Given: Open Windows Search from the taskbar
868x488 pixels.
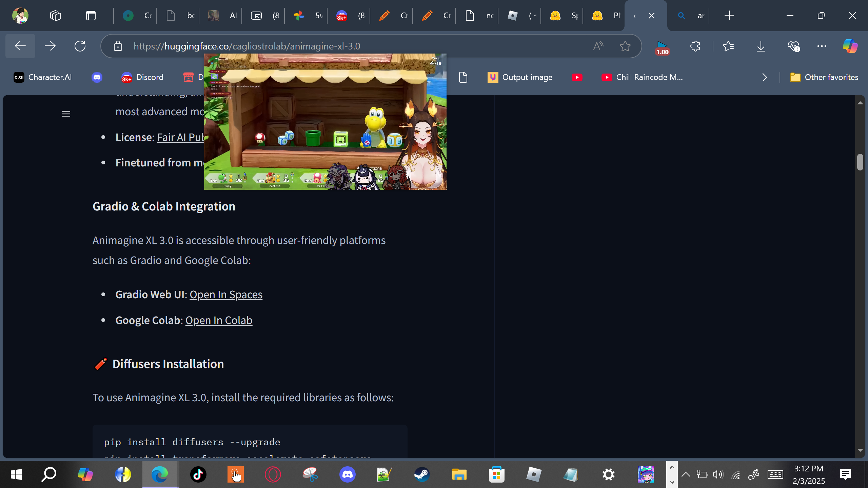Looking at the screenshot, I should pos(49,474).
